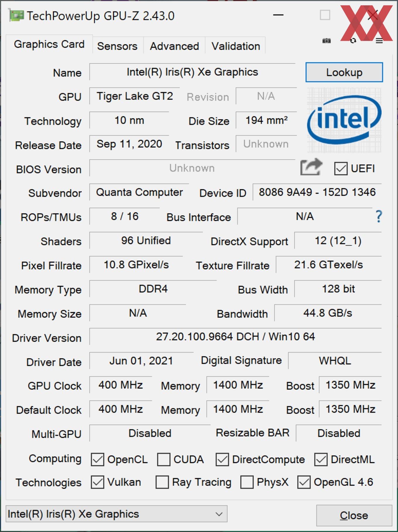398x532 pixels.
Task: Switch to the Sensors tab
Action: 117,46
